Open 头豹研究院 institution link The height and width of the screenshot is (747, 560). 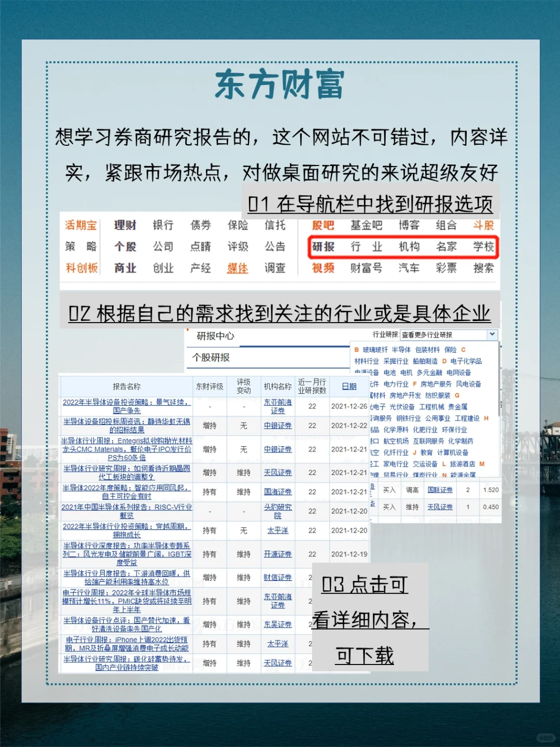coord(278,511)
